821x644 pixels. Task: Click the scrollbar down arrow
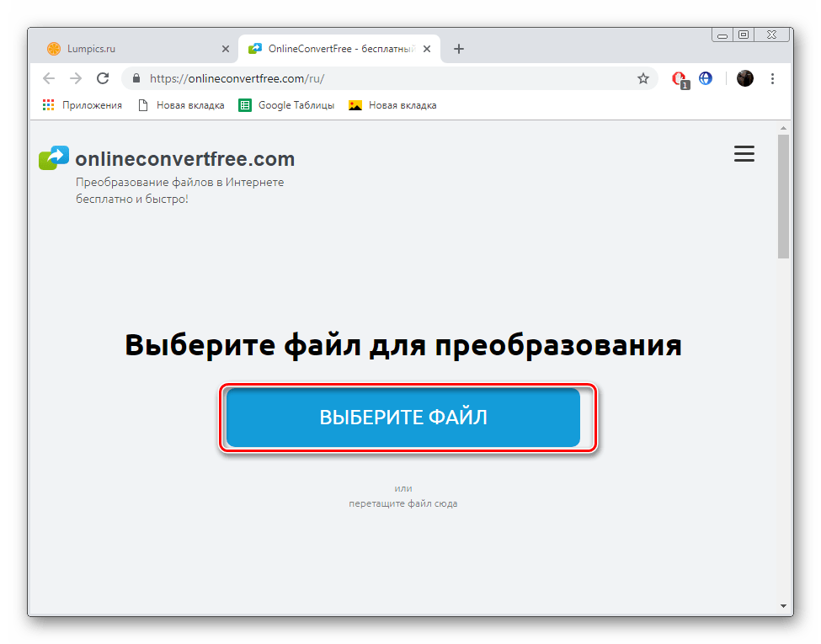click(x=783, y=606)
